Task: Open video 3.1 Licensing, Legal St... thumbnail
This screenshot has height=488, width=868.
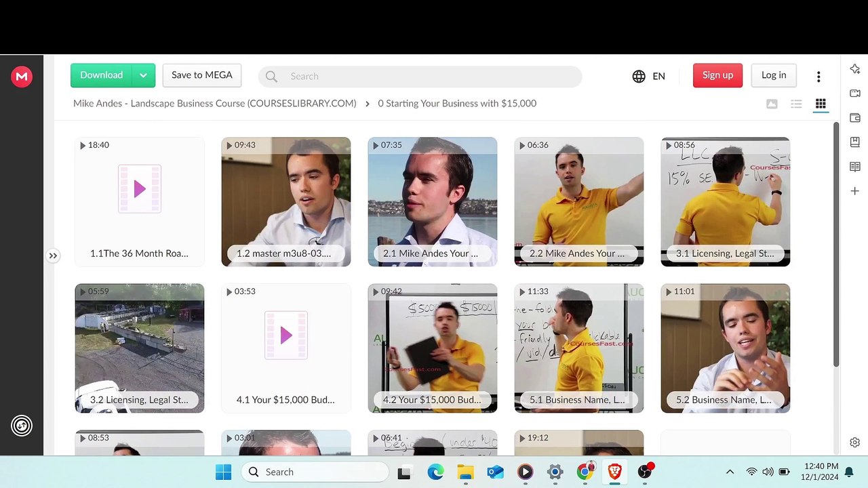Action: pos(725,201)
